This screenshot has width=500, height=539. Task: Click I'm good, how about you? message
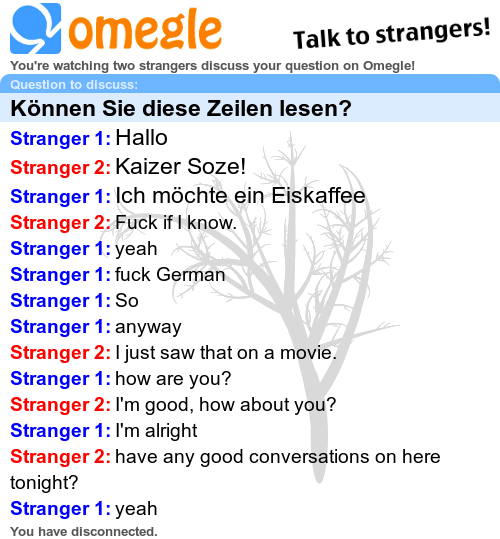(173, 405)
